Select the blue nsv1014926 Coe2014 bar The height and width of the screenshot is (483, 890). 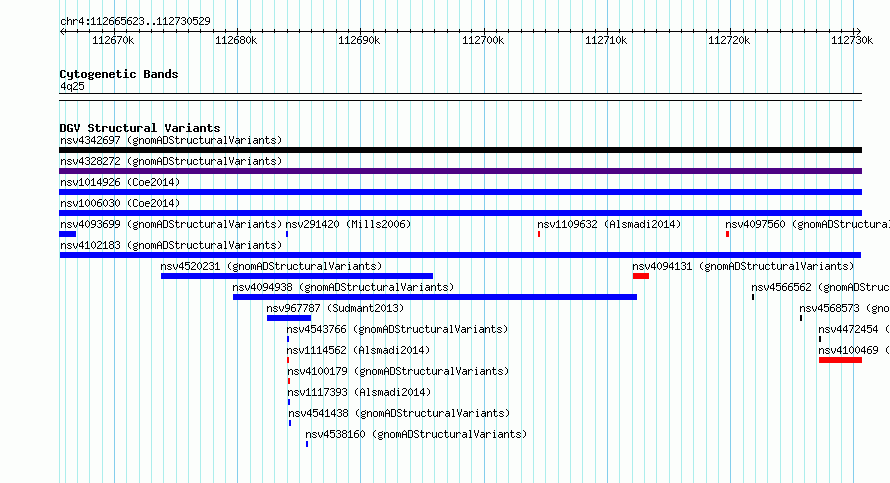[460, 192]
